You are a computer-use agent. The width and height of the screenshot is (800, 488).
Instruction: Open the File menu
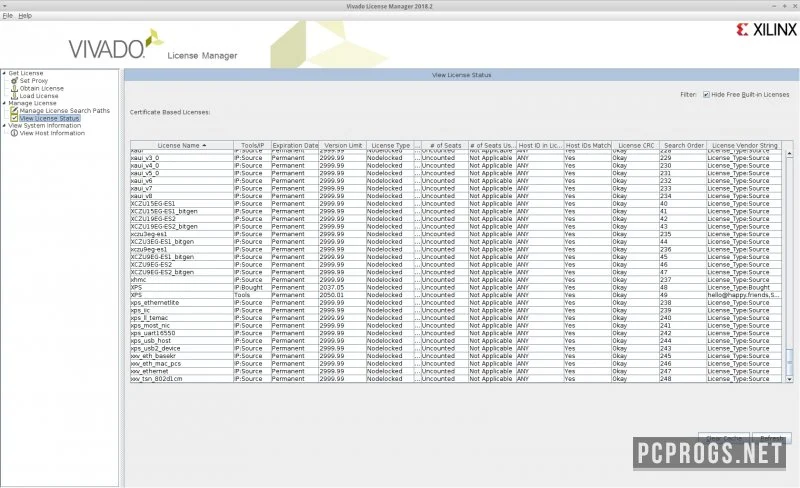pos(8,16)
